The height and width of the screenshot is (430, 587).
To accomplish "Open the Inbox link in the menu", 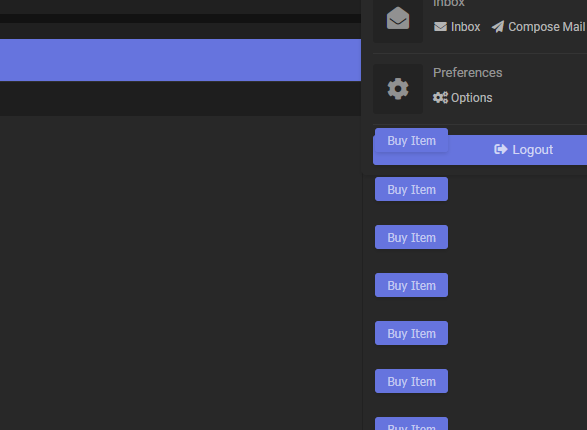I will click(457, 27).
